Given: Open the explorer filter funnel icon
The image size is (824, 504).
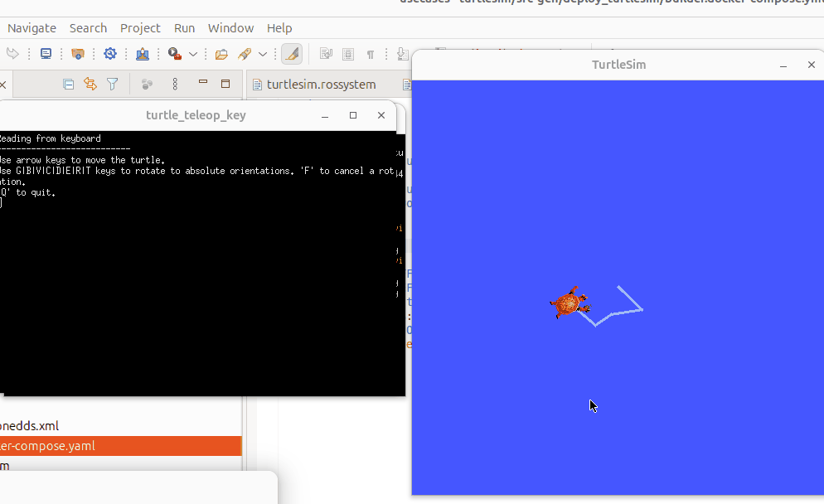Looking at the screenshot, I should click(x=113, y=84).
